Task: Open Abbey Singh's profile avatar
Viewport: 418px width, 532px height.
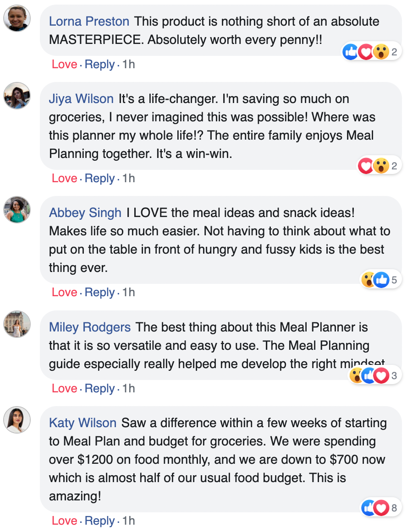Action: pyautogui.click(x=17, y=210)
